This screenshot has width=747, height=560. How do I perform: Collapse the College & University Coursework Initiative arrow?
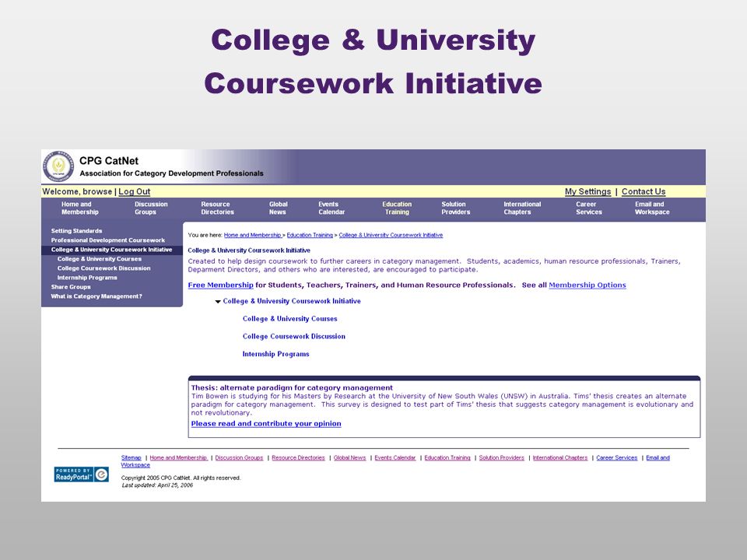218,302
